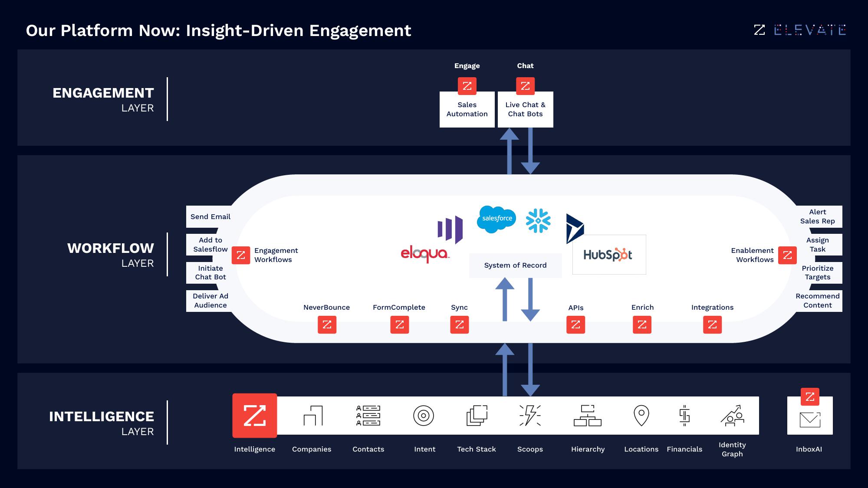Click the Enrich workflow icon
The width and height of the screenshot is (868, 488).
(642, 325)
